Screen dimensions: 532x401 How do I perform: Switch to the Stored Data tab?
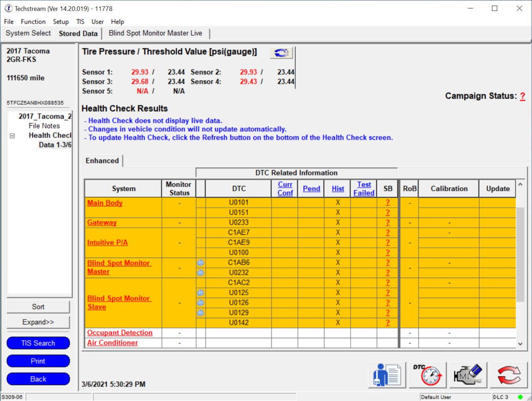(78, 34)
